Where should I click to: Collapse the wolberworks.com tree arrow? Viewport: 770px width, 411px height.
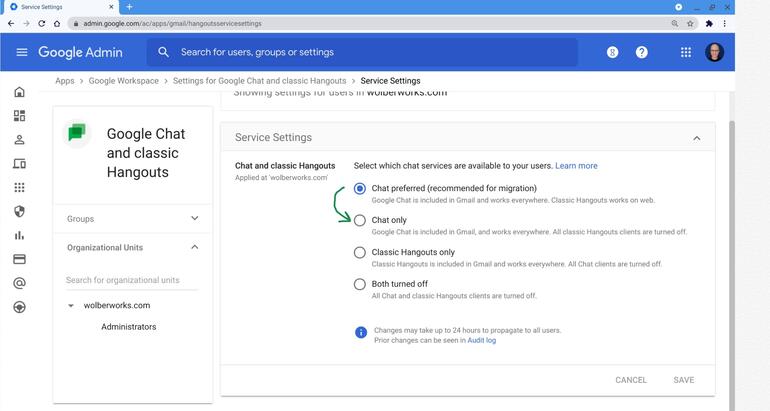click(x=71, y=305)
